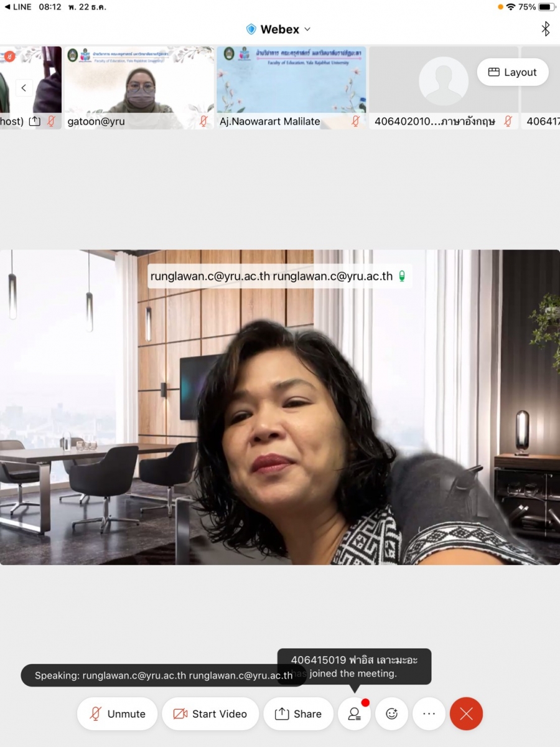This screenshot has height=747, width=560.
Task: Tap the green active microphone indicator
Action: click(402, 276)
